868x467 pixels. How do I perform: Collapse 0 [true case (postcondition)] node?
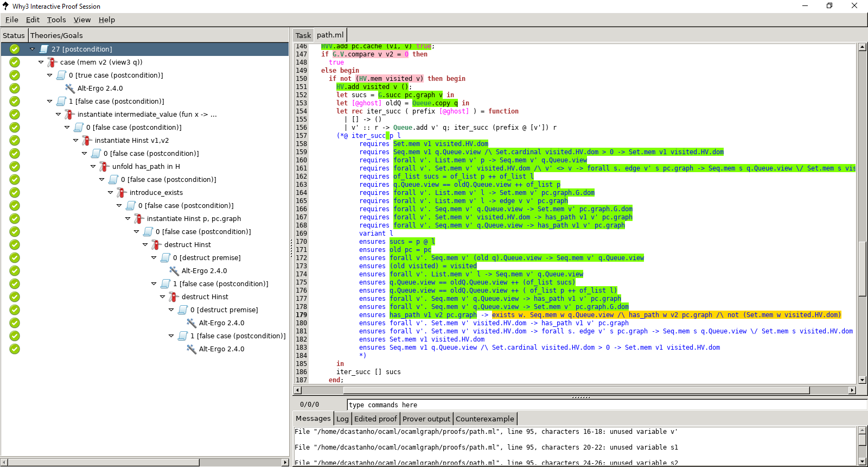49,75
